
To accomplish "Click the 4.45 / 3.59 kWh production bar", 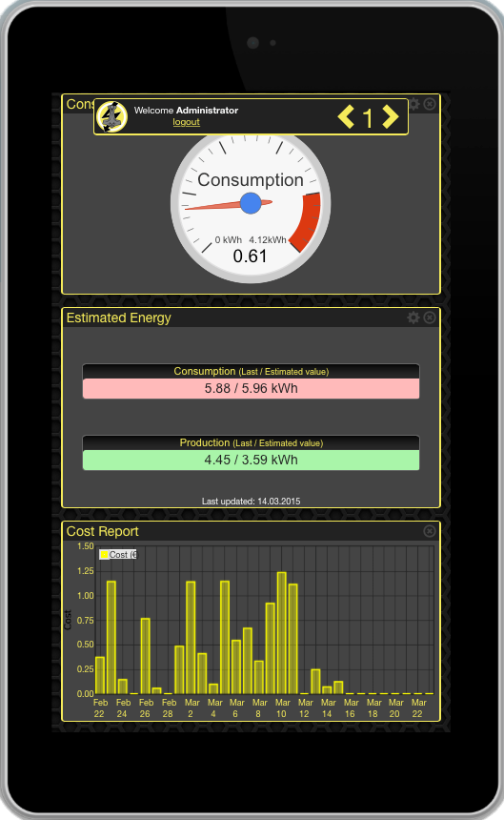I will 251,460.
